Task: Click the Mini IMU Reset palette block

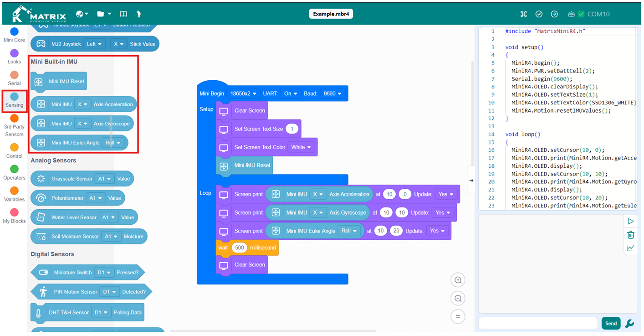Action: click(x=59, y=82)
